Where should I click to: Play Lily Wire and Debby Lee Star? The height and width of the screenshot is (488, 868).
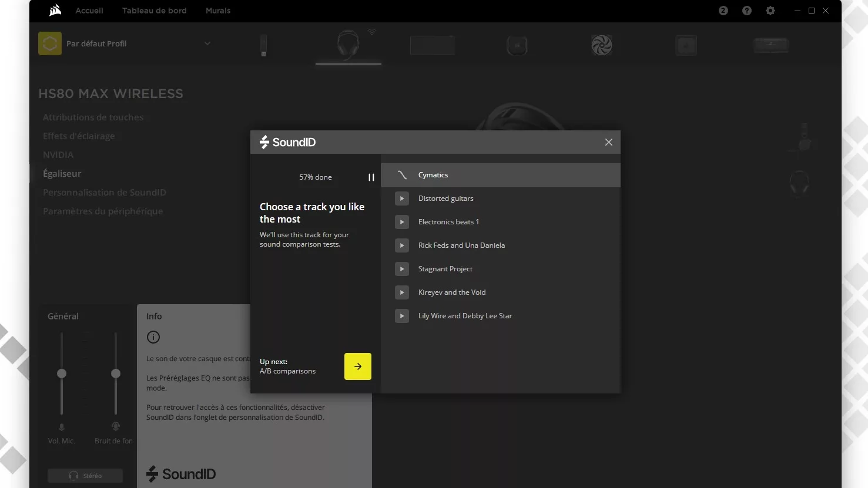402,316
